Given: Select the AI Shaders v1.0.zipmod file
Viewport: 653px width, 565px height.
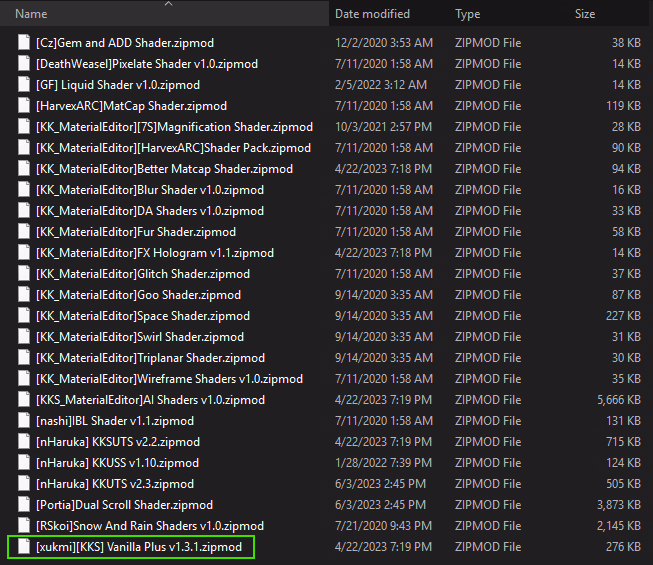Looking at the screenshot, I should 150,400.
